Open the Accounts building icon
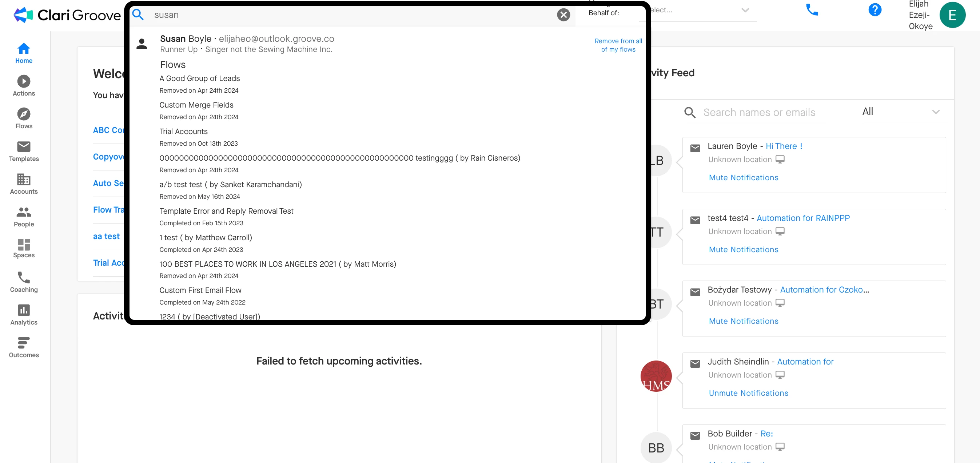980x463 pixels. (24, 184)
